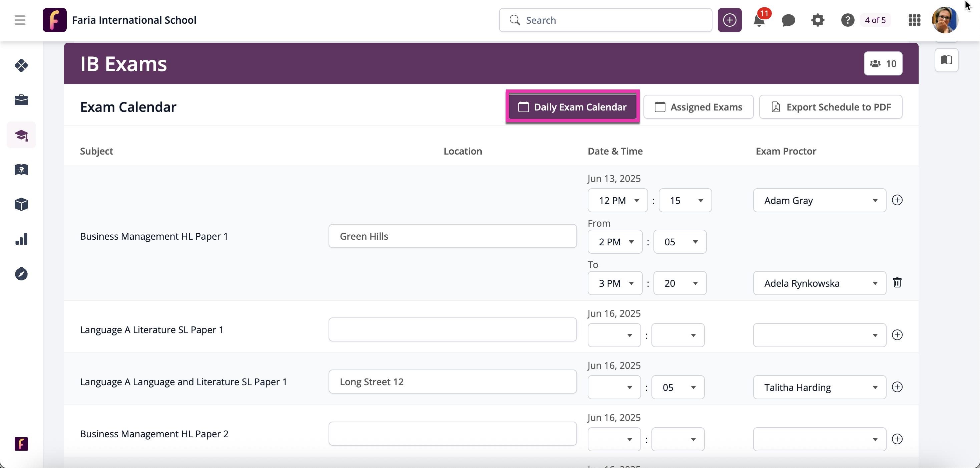This screenshot has width=980, height=468.
Task: Expand the 12 PM hour dropdown
Action: (617, 200)
